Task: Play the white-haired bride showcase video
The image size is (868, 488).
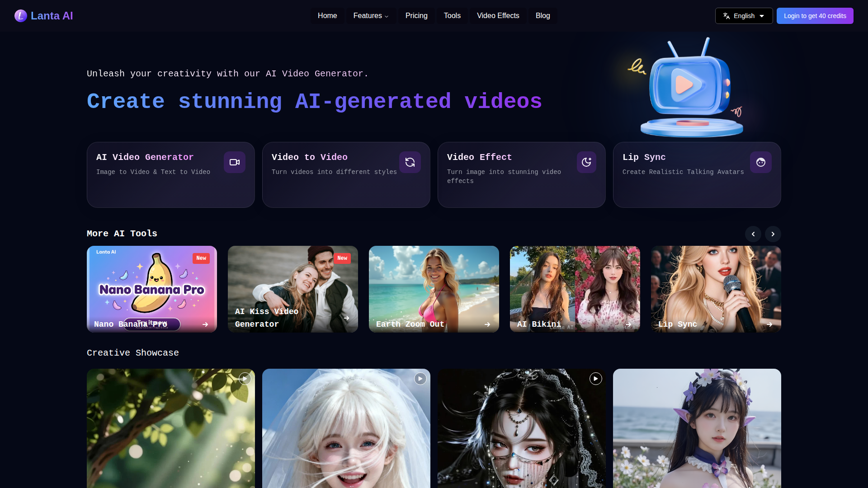Action: point(420,379)
